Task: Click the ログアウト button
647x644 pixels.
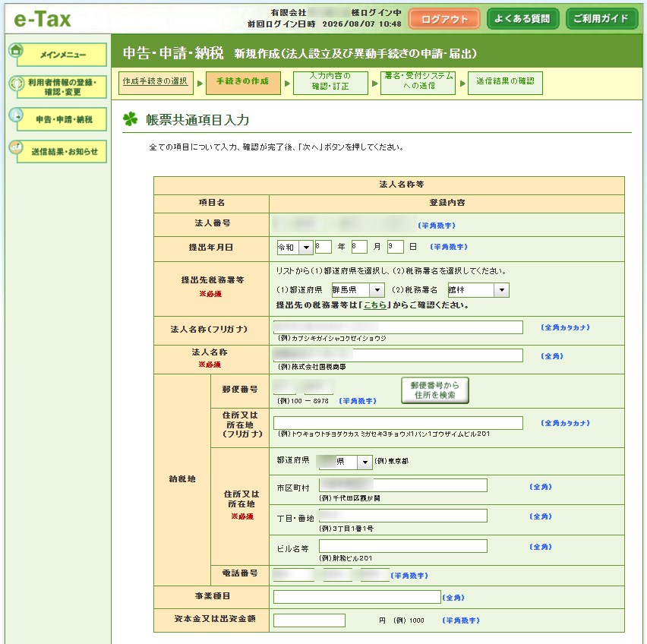Action: pos(444,19)
